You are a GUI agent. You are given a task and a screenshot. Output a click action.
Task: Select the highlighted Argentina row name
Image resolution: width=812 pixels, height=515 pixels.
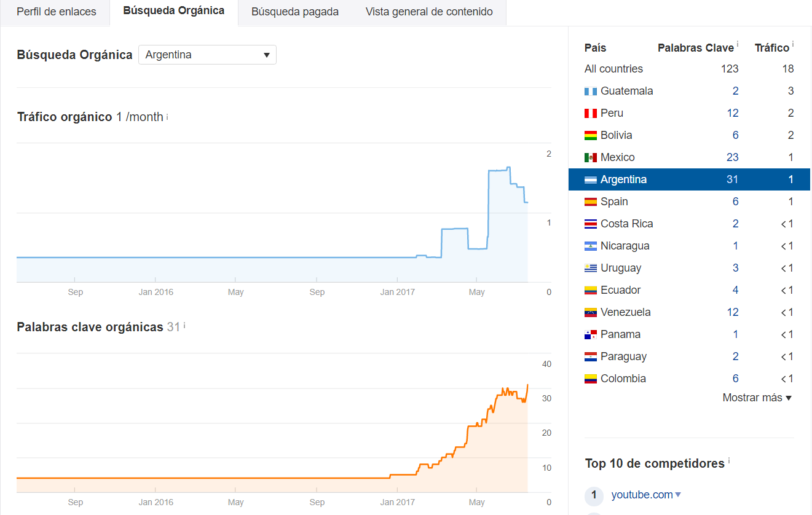click(623, 179)
